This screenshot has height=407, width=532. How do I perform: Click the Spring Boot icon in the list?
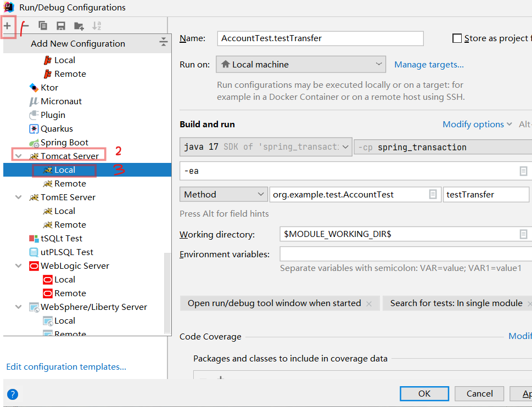point(33,143)
